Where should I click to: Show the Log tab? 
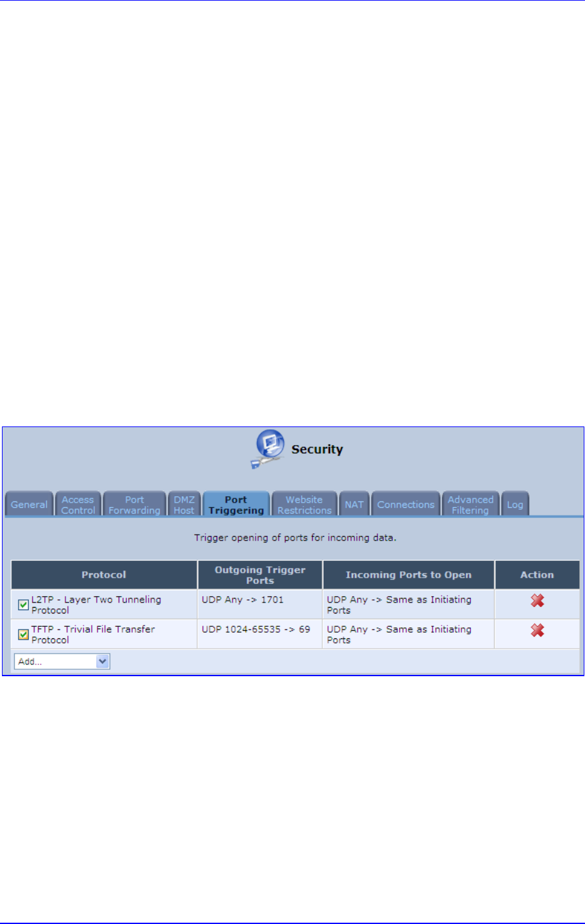click(515, 505)
